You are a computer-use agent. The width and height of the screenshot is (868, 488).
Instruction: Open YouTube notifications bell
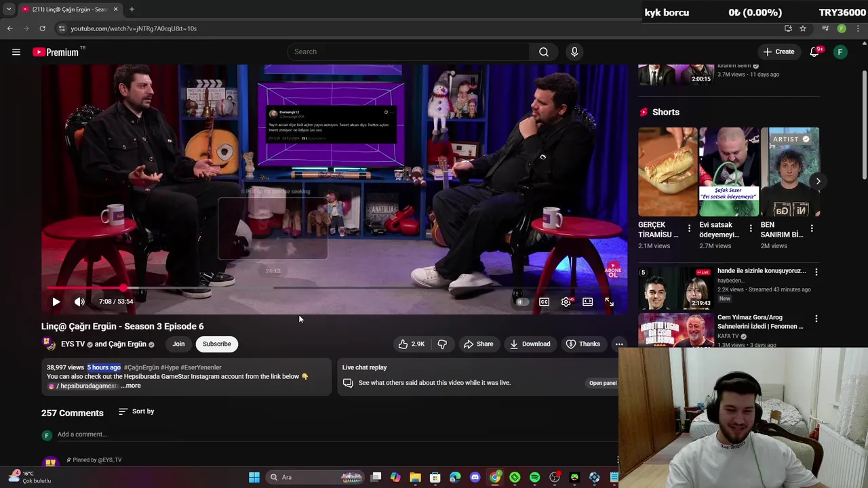(x=815, y=52)
